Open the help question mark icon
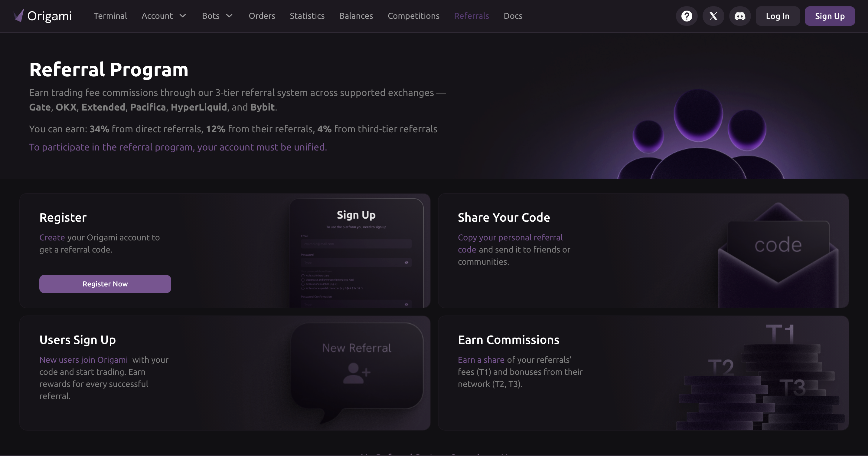868x456 pixels. point(686,16)
